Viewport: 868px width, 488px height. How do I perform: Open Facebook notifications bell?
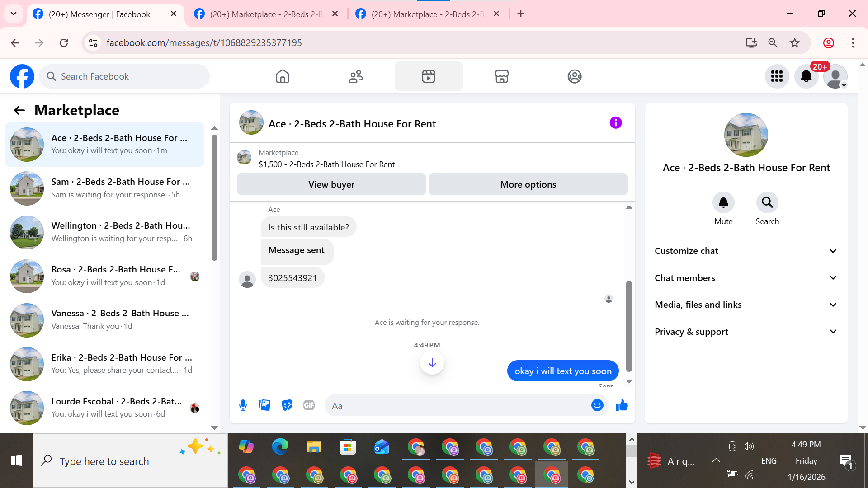click(806, 76)
